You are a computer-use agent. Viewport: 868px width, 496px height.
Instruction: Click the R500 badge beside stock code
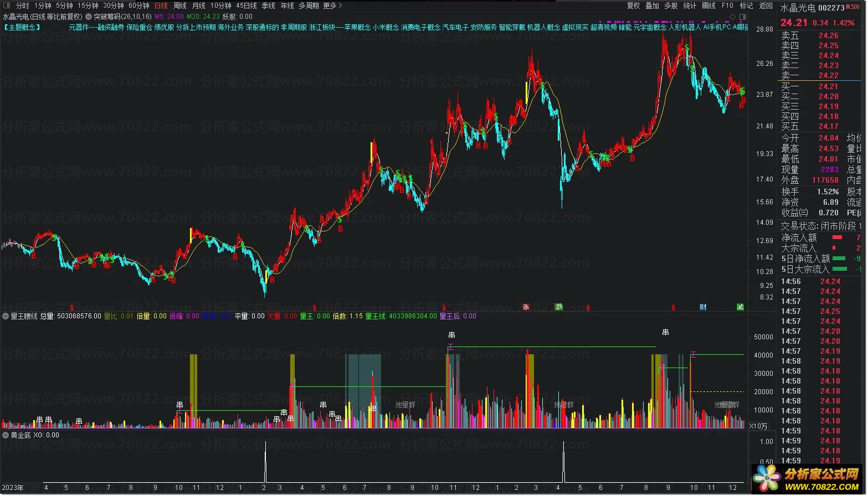click(x=853, y=8)
